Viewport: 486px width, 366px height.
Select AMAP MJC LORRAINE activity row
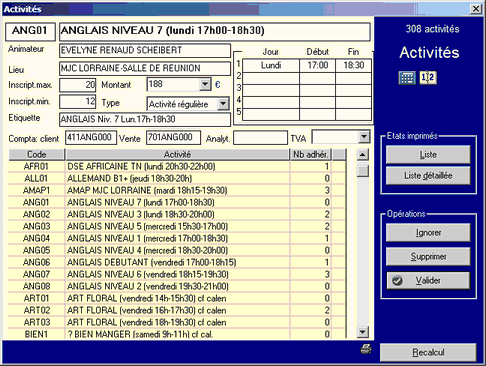click(177, 190)
